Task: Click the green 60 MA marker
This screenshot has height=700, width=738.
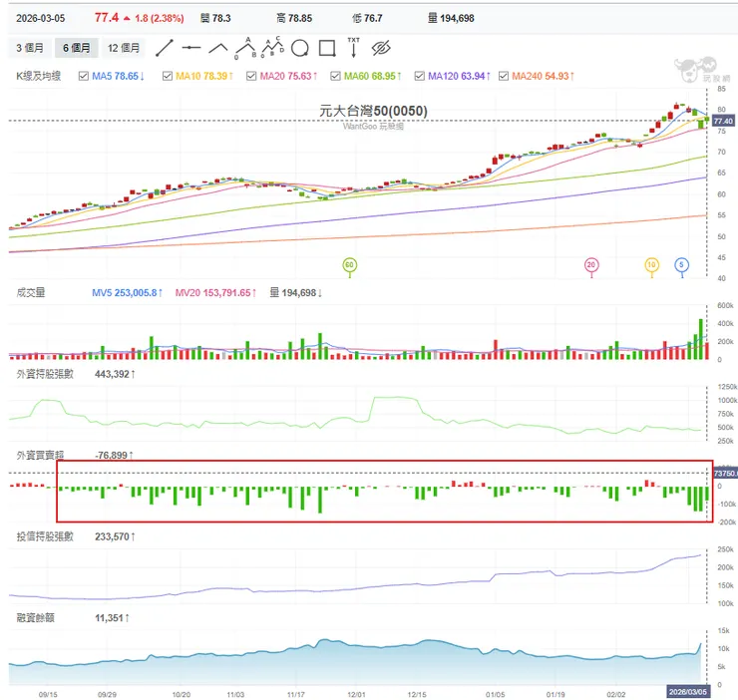Action: click(x=349, y=265)
